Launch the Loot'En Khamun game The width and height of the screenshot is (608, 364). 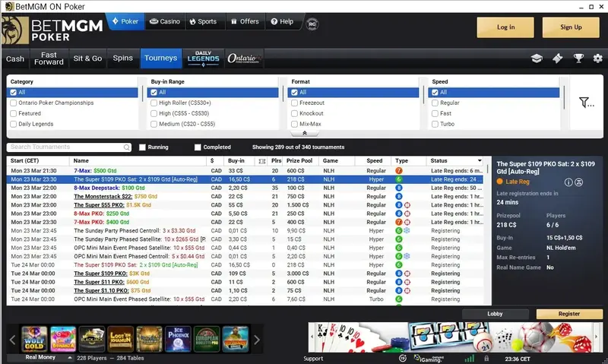coord(120,339)
